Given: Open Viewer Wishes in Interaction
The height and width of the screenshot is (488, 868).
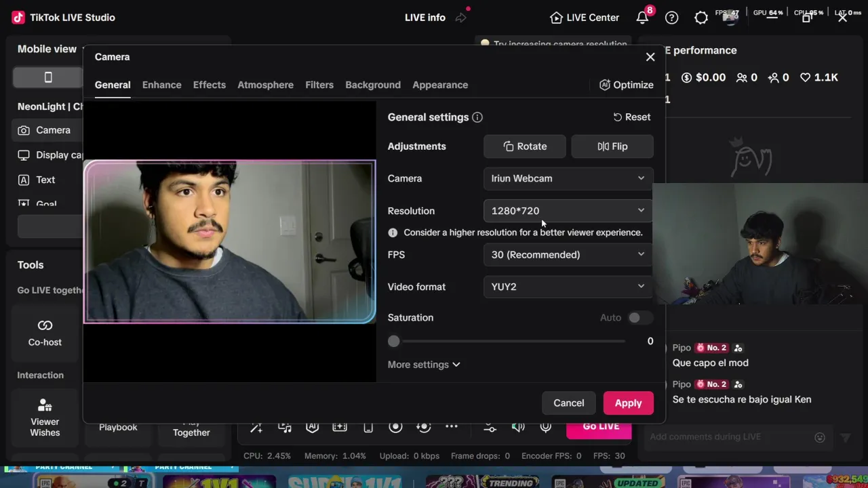Looking at the screenshot, I should tap(45, 416).
